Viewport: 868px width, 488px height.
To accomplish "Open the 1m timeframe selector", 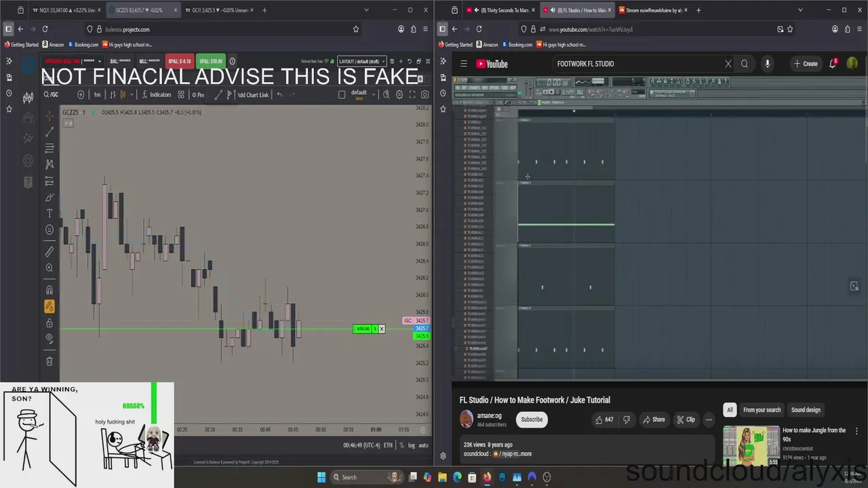I will (97, 95).
